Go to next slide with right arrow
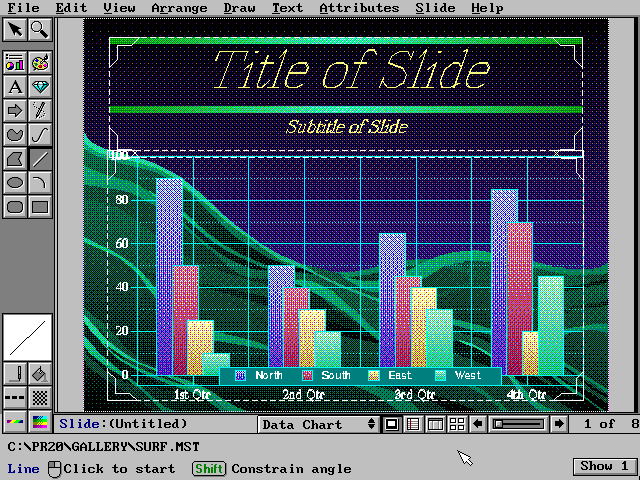Screen dimensions: 640x480 pyautogui.click(x=559, y=424)
